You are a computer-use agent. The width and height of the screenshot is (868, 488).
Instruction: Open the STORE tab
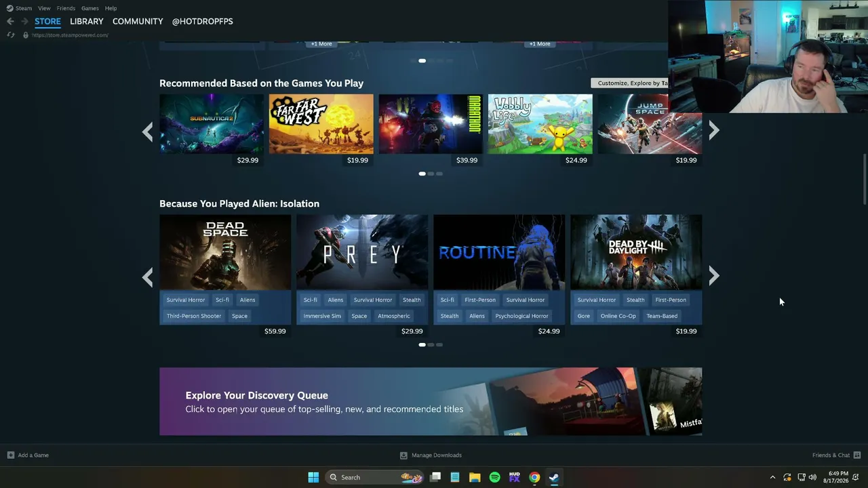pos(47,22)
